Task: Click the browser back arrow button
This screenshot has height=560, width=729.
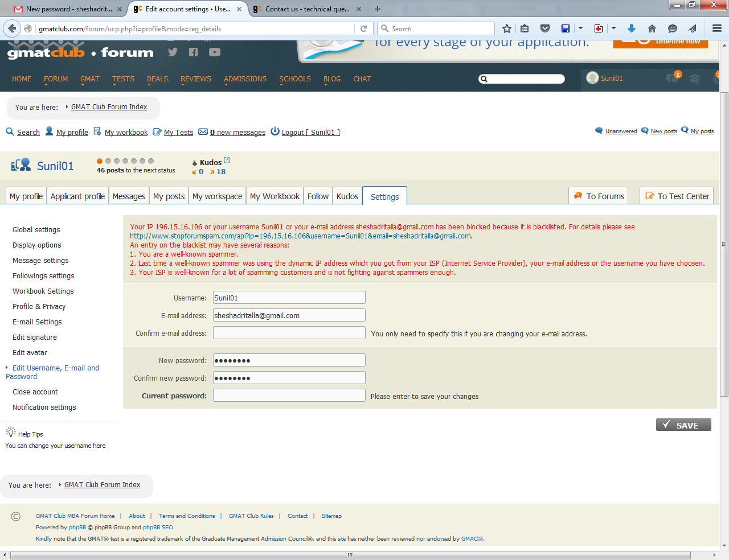Action: pos(12,28)
